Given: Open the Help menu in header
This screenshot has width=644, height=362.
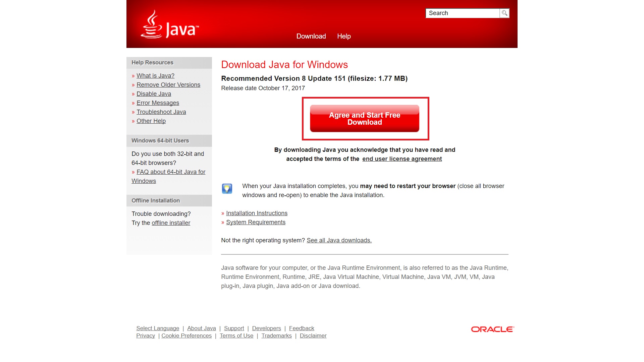Looking at the screenshot, I should coord(344,36).
